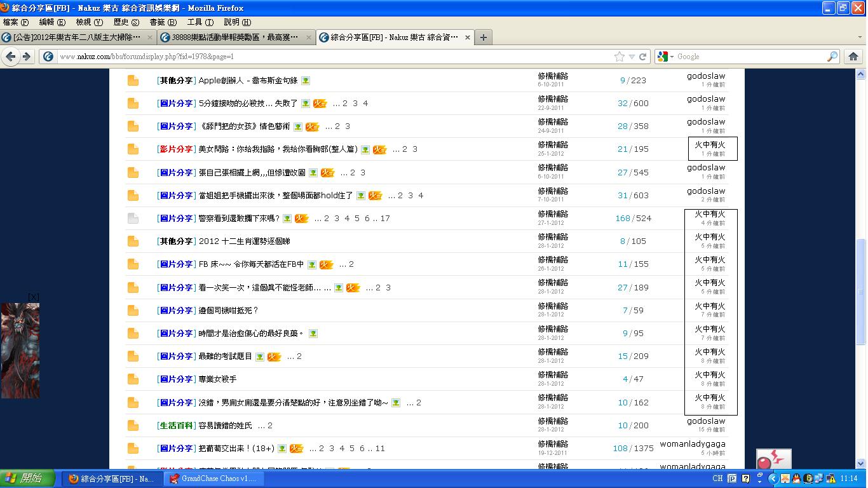Close the floating ad with [X]
Viewport: 868px width, 488px height.
[x=34, y=297]
